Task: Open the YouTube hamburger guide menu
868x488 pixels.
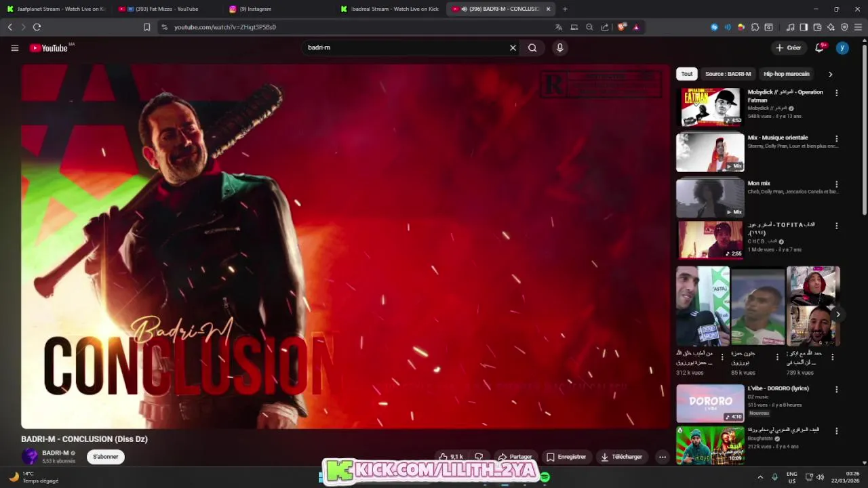Action: [x=14, y=47]
